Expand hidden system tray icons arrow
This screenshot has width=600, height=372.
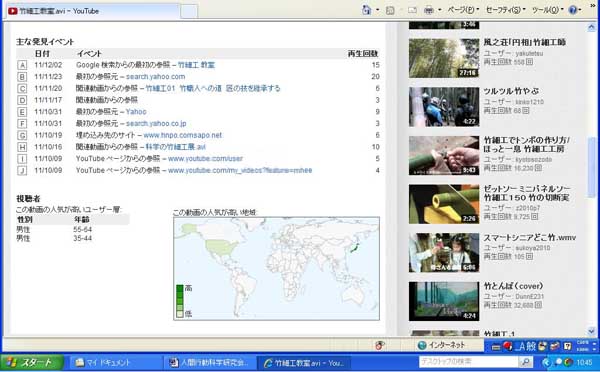(546, 362)
